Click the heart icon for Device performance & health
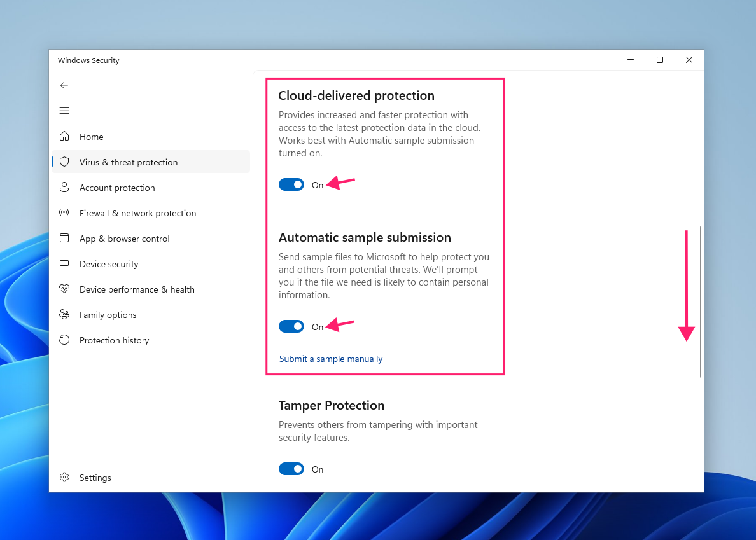 coord(64,289)
